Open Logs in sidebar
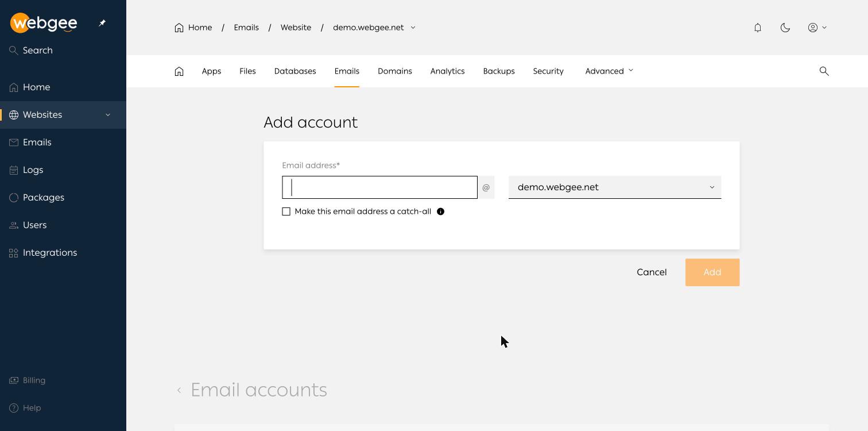868x431 pixels. point(63,170)
